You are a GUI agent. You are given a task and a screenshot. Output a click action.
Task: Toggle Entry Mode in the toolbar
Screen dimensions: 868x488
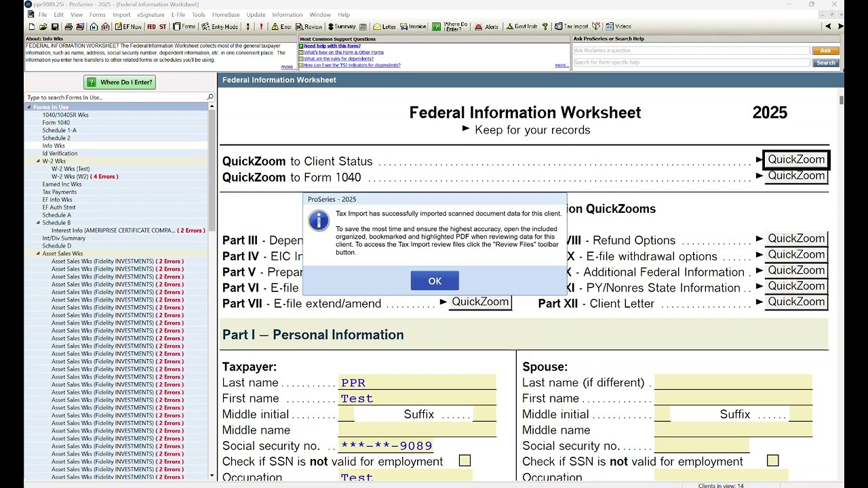pyautogui.click(x=220, y=26)
